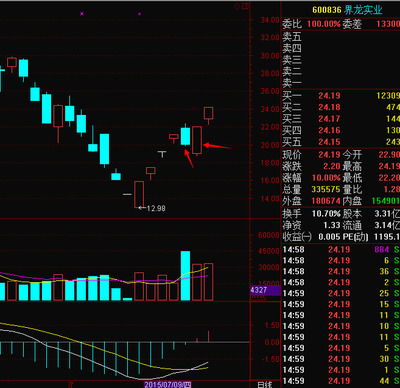Screen dimensions: 400x388
Task: Click the purple 4327 volume value label
Action: point(265,290)
